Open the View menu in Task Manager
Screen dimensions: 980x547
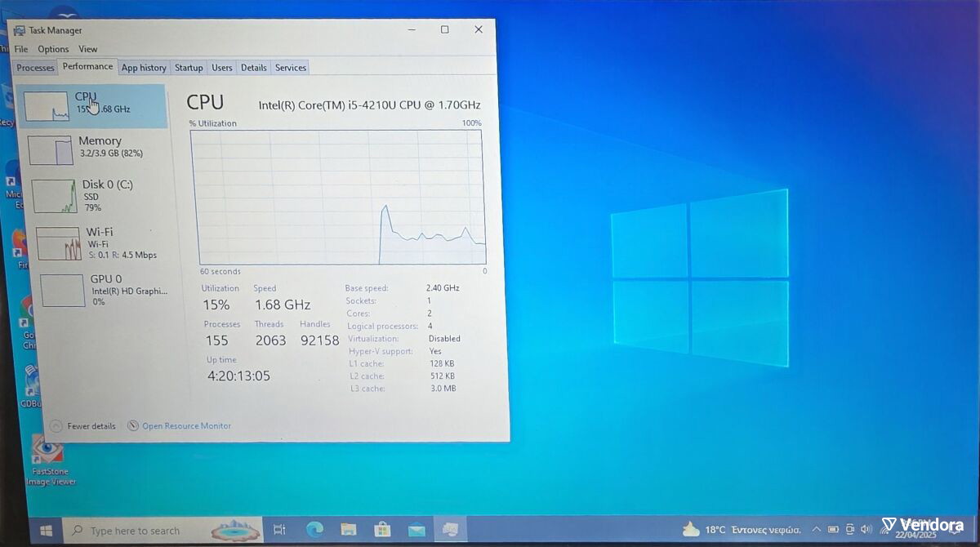[x=88, y=49]
